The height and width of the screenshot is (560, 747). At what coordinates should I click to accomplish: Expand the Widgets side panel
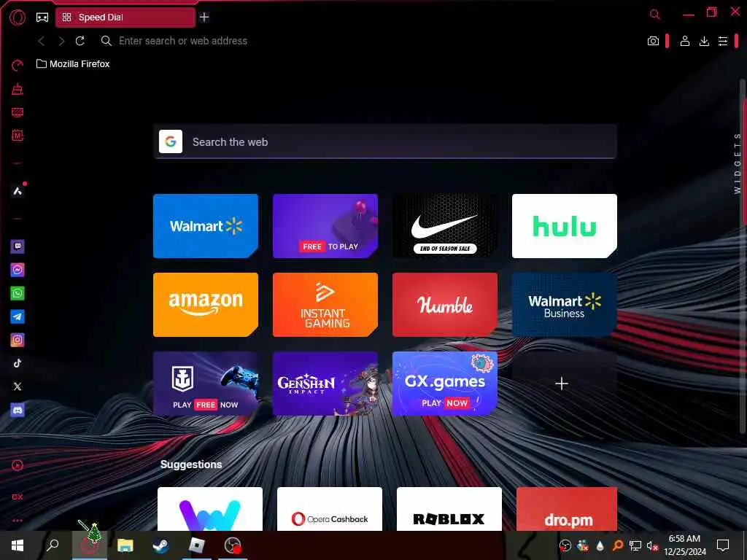(x=738, y=163)
